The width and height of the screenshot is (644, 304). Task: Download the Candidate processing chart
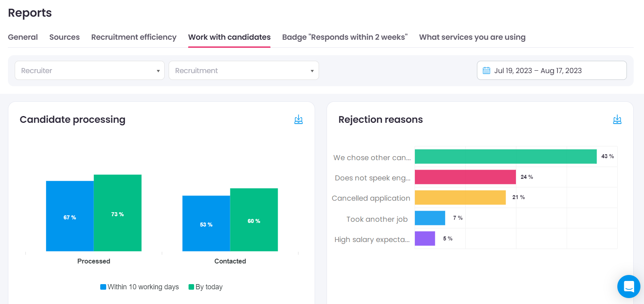[x=298, y=120]
